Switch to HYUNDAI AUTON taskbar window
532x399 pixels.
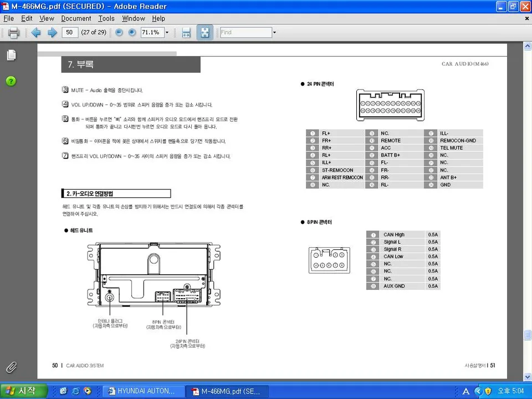point(144,391)
